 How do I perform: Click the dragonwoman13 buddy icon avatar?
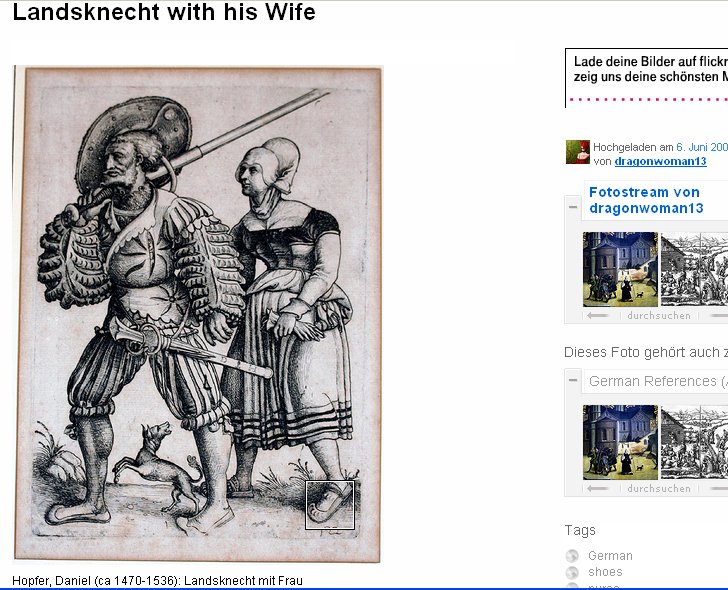pyautogui.click(x=578, y=152)
